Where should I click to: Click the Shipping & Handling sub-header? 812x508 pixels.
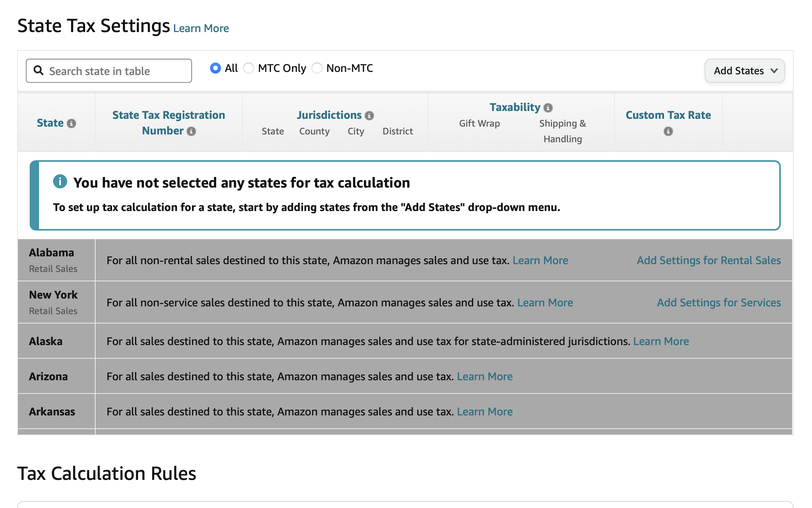pos(563,131)
